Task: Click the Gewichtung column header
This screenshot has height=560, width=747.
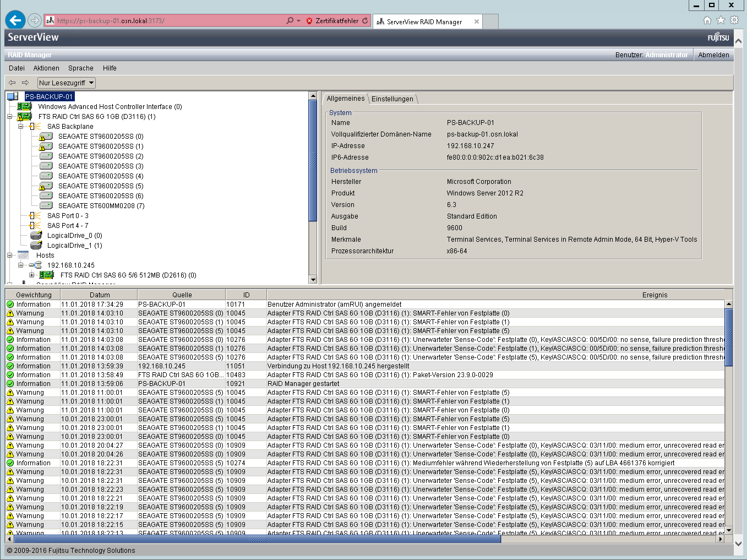Action: (34, 295)
